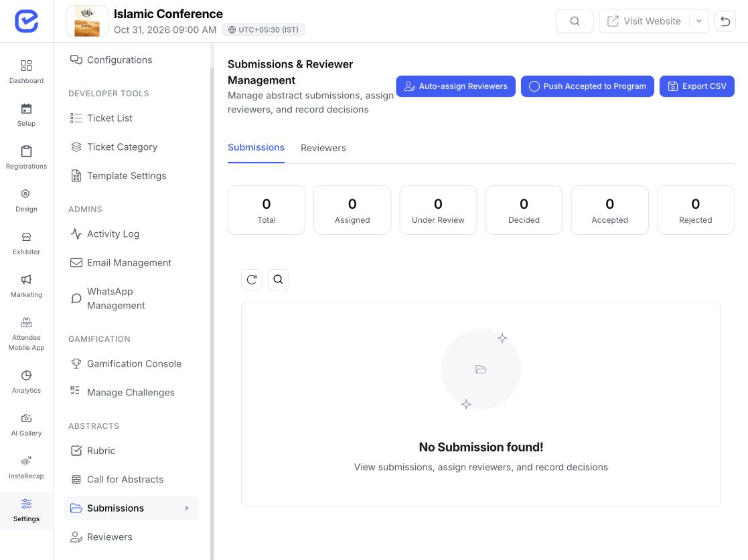Image resolution: width=748 pixels, height=560 pixels.
Task: Refresh the submissions list
Action: pos(252,279)
